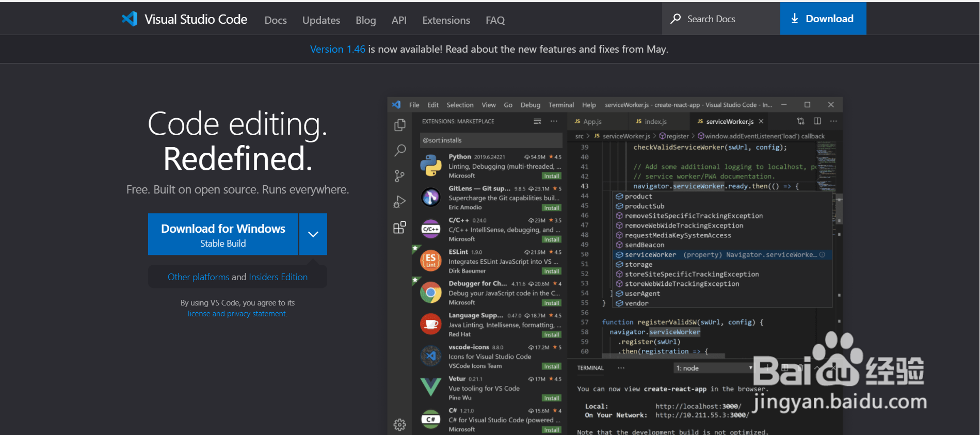Click the blue Download button in header
Viewport: 980px width, 435px height.
click(x=823, y=19)
